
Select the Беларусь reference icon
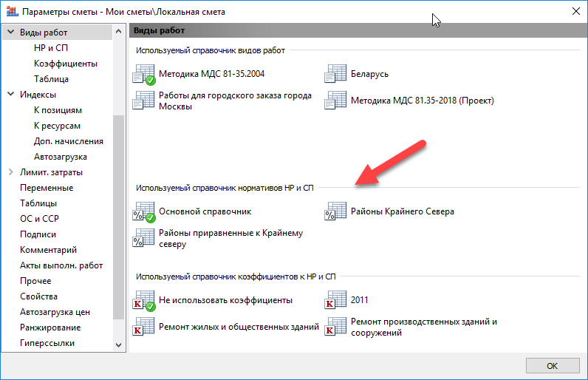tap(335, 73)
